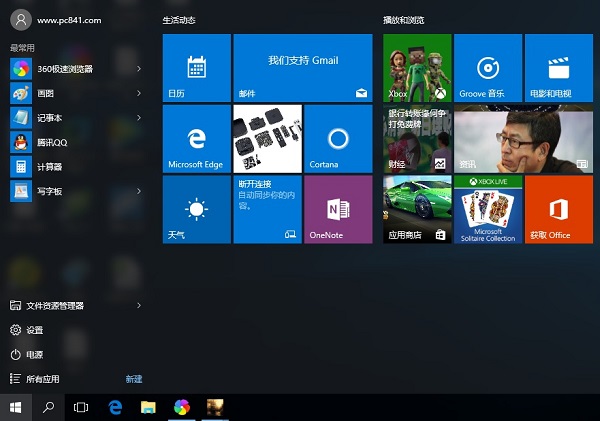The image size is (600, 421).
Task: Launch the Cortana tile
Action: (x=337, y=138)
